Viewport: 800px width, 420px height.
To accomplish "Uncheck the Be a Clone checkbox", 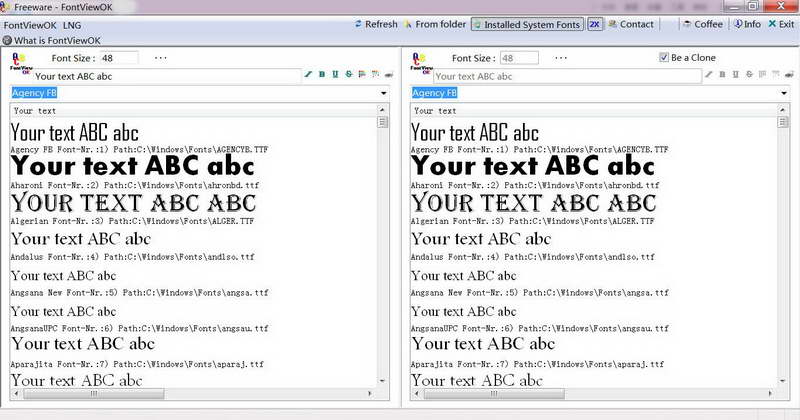I will click(664, 57).
